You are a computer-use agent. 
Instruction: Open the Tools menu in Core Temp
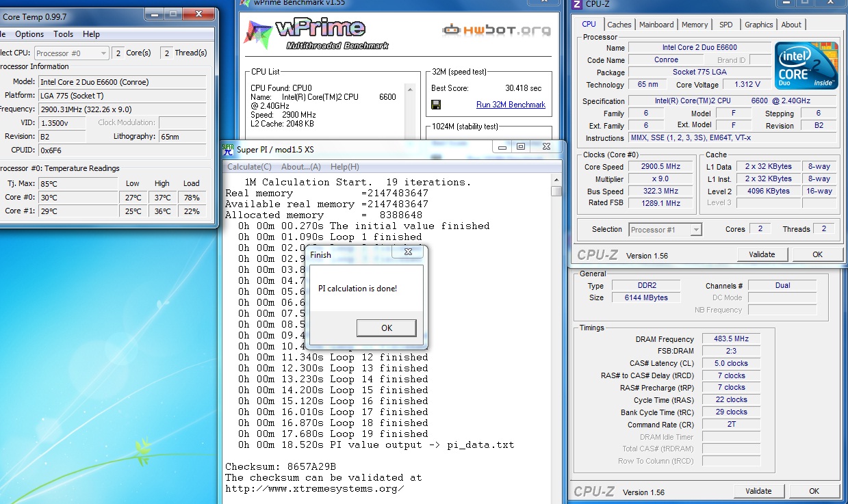(64, 34)
